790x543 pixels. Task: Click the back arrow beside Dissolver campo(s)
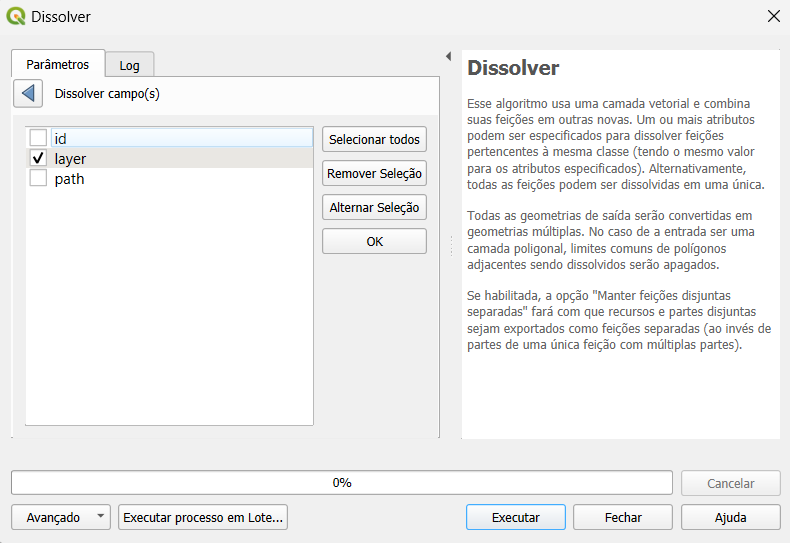pyautogui.click(x=28, y=94)
